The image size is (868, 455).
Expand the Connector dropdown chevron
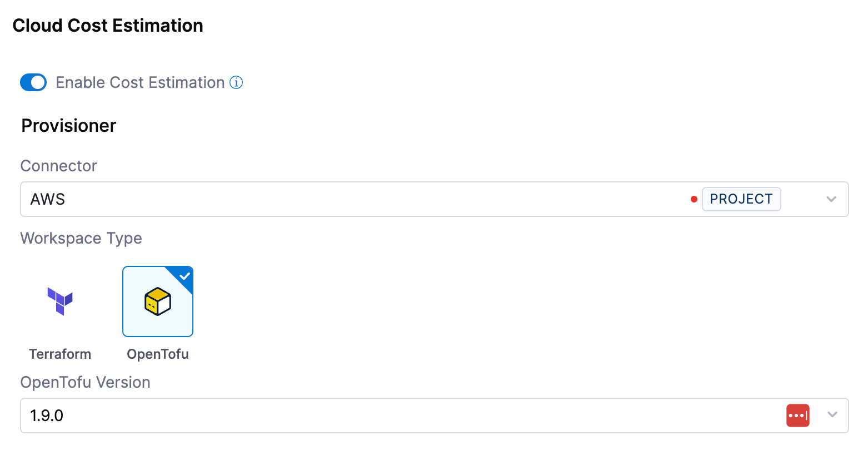(831, 199)
